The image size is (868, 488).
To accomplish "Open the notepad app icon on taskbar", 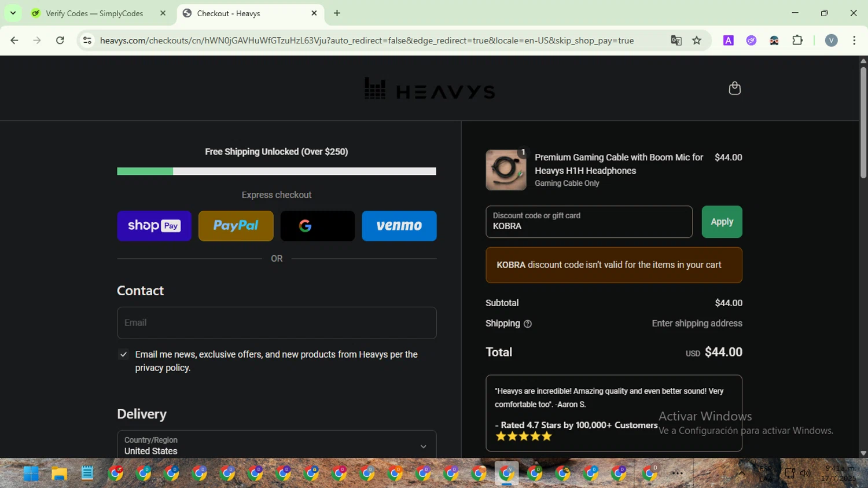I will (87, 474).
